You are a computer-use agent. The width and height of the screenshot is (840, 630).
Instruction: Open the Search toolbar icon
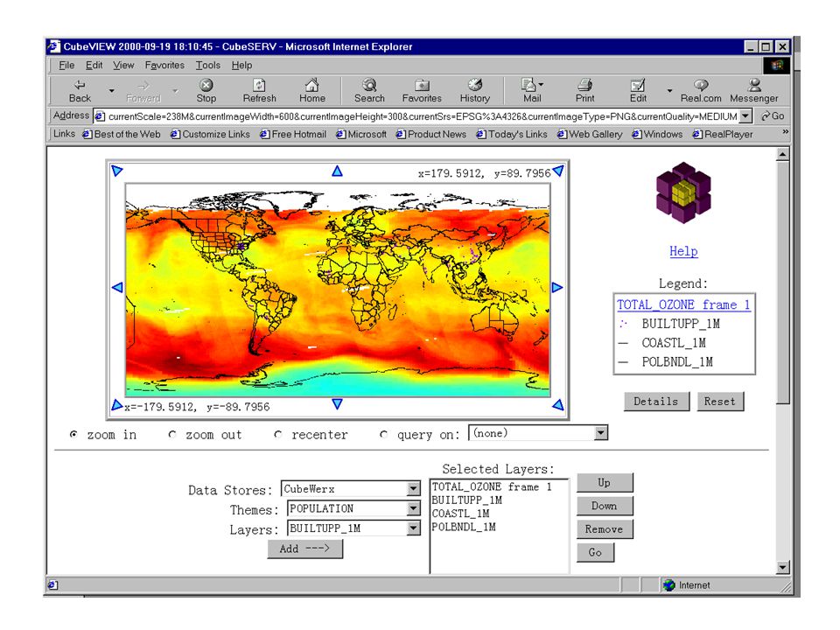point(369,90)
